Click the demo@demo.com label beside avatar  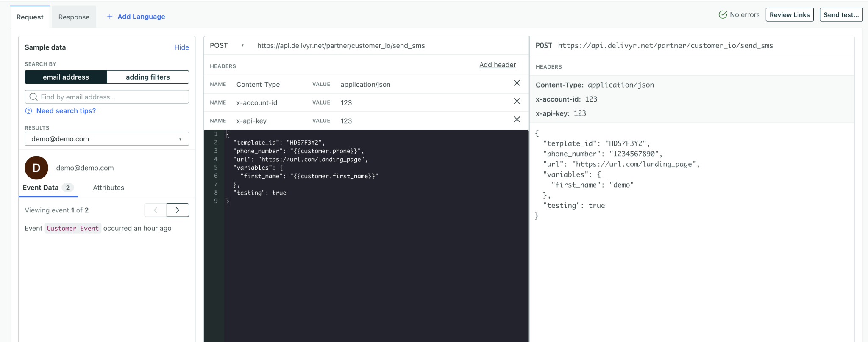click(x=85, y=168)
